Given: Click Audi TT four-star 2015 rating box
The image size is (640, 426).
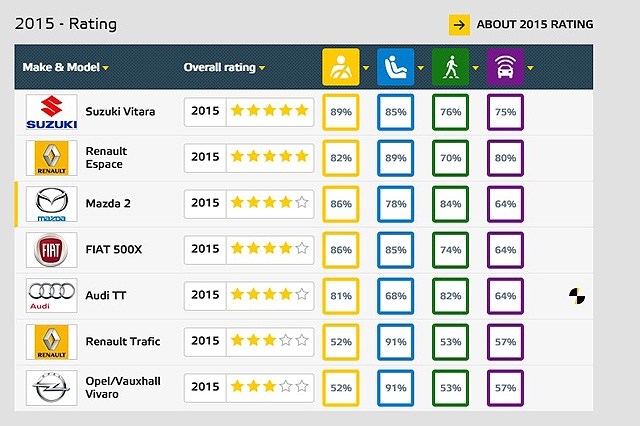Looking at the screenshot, I should [x=249, y=295].
